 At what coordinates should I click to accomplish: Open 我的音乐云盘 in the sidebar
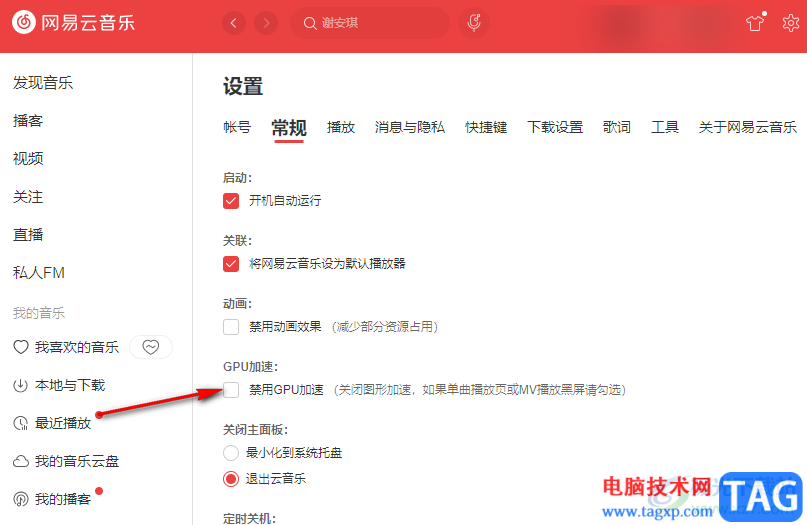77,461
